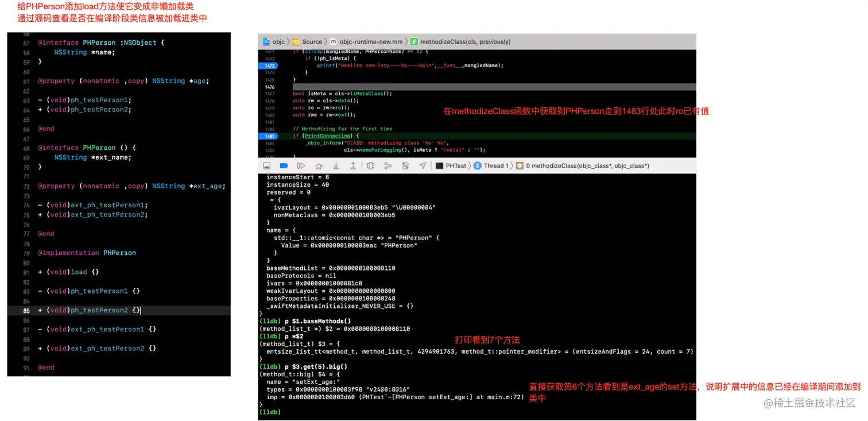
Task: Open the methodizeClass stack frame selector
Action: [x=583, y=165]
